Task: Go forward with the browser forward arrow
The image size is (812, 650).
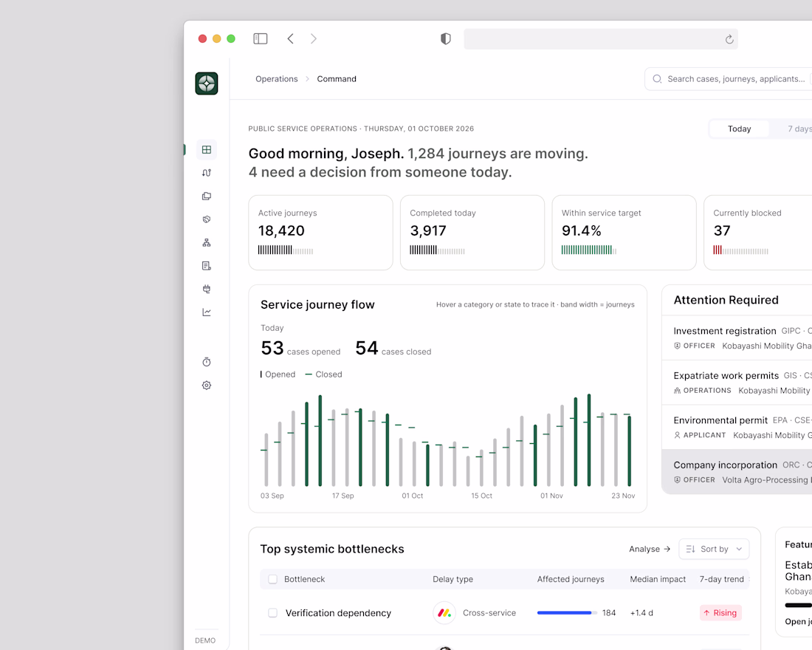Action: click(x=313, y=39)
